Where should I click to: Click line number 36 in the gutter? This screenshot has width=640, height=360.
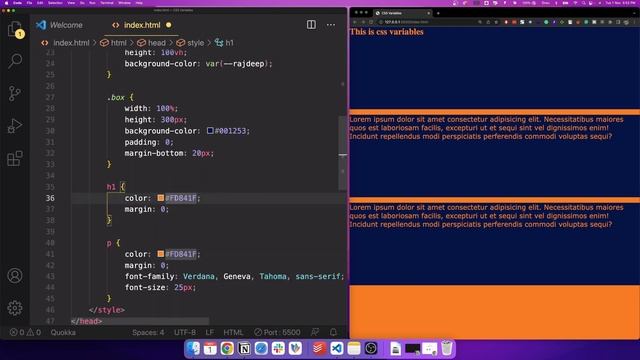coord(50,198)
